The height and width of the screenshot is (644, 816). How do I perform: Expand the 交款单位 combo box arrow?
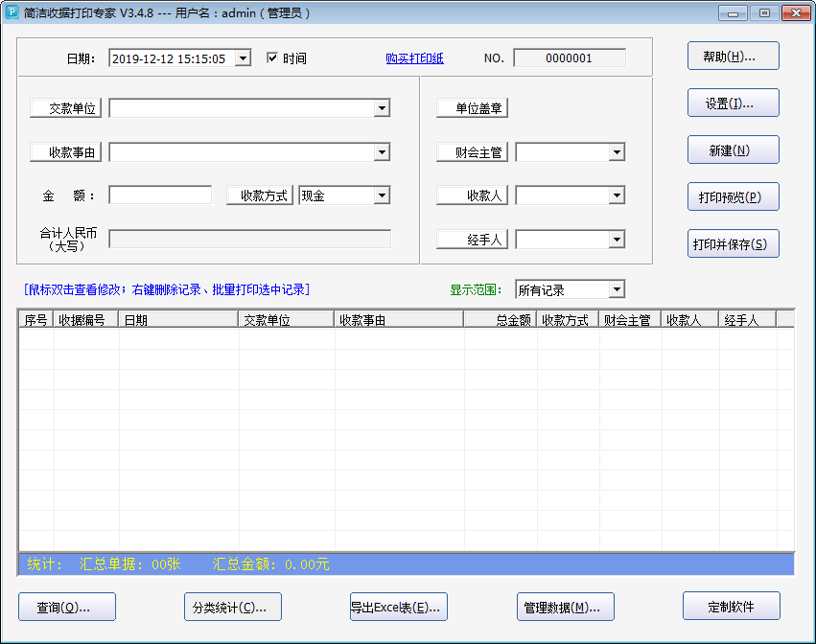tap(382, 108)
